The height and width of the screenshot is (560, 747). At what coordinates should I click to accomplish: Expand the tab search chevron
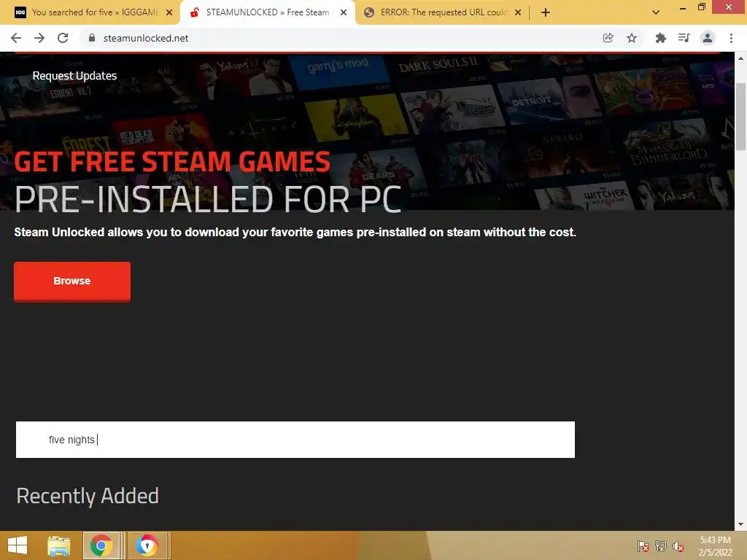pyautogui.click(x=656, y=12)
